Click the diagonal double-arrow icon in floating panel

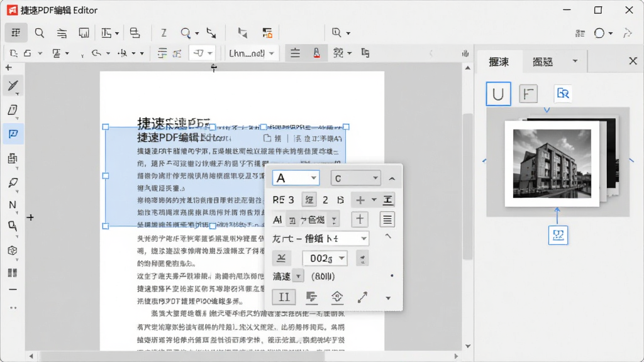click(362, 297)
